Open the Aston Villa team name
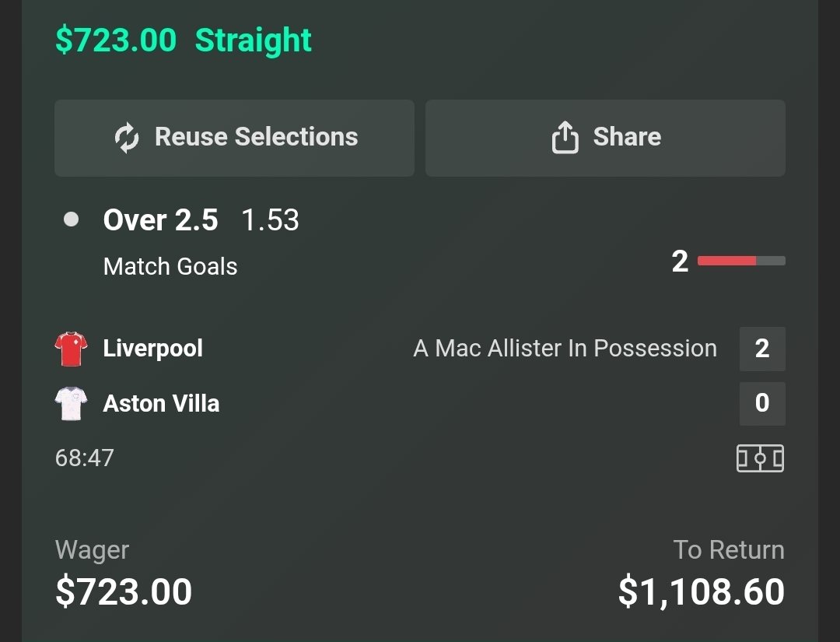840x642 pixels. point(161,404)
